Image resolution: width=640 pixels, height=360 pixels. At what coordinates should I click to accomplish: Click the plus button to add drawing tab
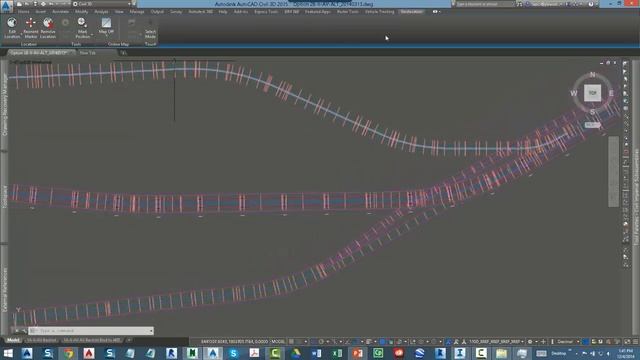[x=123, y=53]
